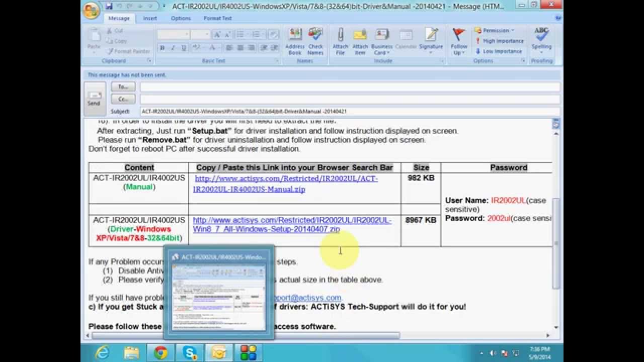
Task: Expand the arrow below Paste
Action: [x=94, y=52]
